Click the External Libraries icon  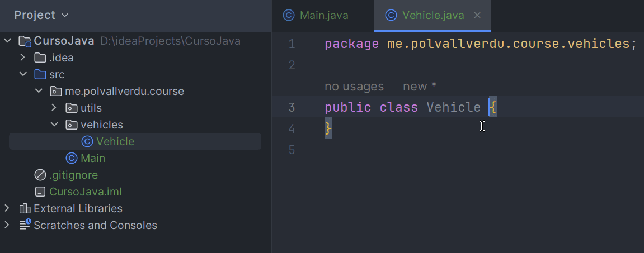[x=25, y=209]
